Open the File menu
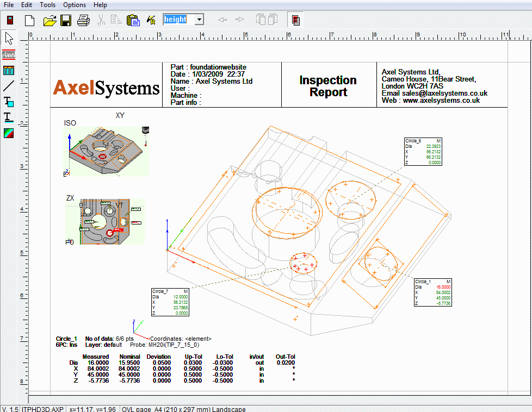This screenshot has width=532, height=412. [x=9, y=5]
